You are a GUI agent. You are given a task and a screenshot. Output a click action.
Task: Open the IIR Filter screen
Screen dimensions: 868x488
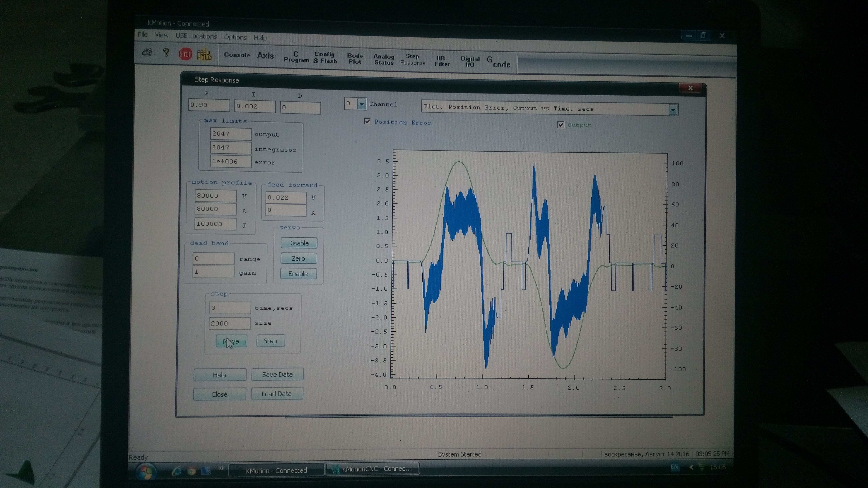[441, 61]
